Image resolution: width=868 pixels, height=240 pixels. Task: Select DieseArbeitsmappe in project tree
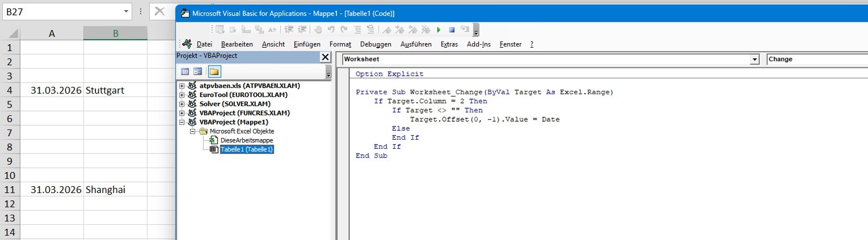point(247,140)
